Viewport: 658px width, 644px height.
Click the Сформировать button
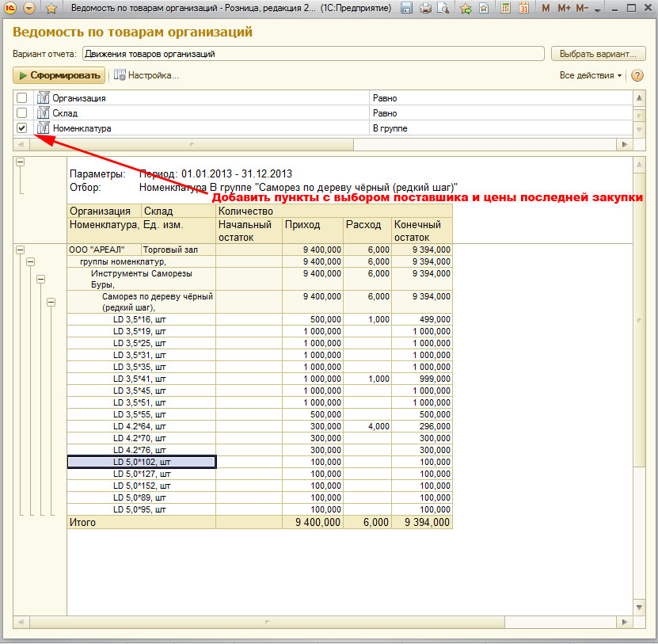point(59,75)
